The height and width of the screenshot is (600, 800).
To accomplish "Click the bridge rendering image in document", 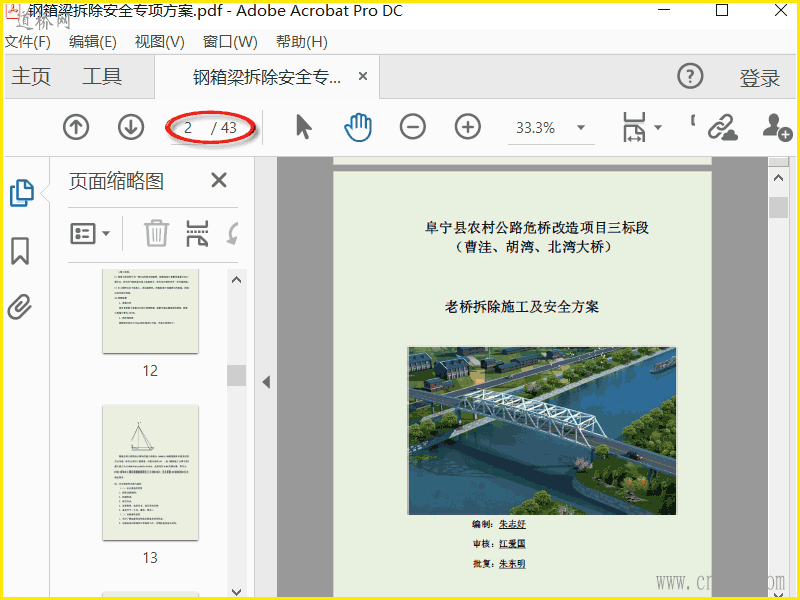I will pyautogui.click(x=542, y=431).
